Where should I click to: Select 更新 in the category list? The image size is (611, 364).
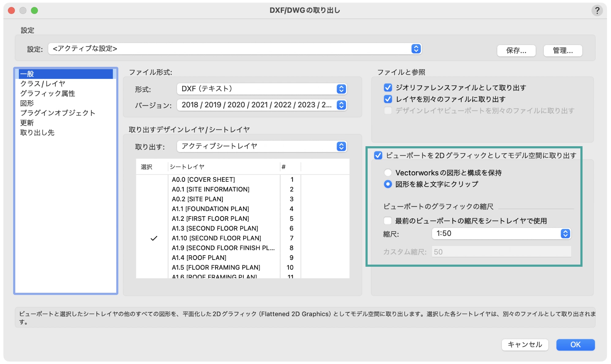tap(66, 123)
